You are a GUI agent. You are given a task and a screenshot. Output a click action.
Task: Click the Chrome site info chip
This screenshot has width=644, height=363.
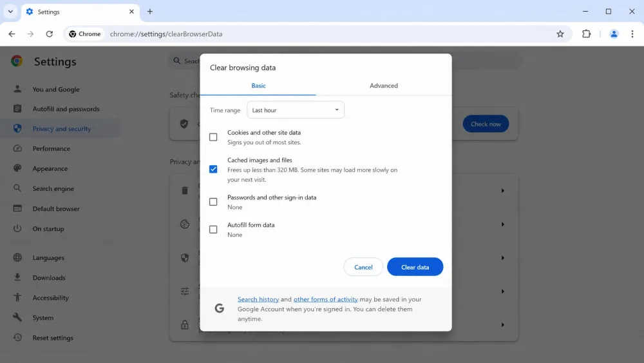(84, 34)
